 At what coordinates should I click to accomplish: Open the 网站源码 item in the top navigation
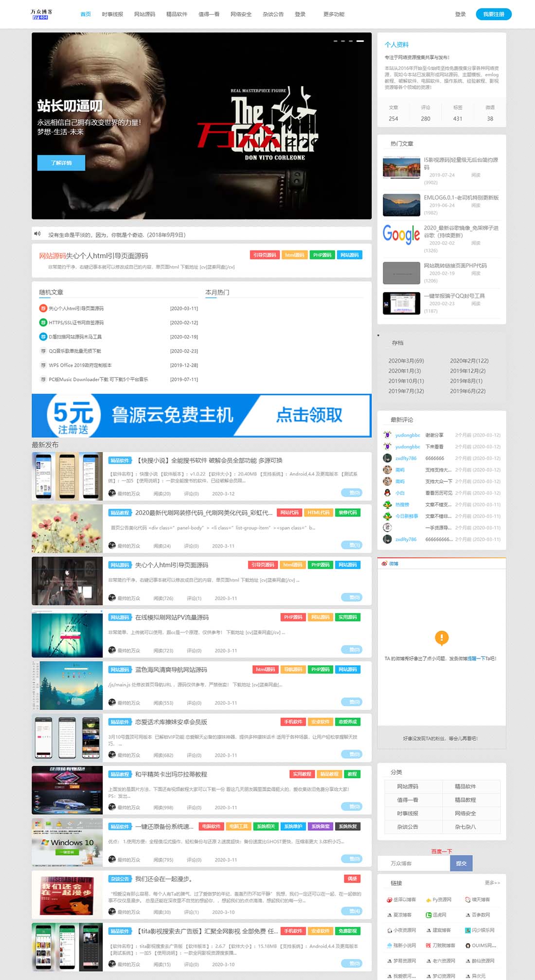pyautogui.click(x=144, y=14)
